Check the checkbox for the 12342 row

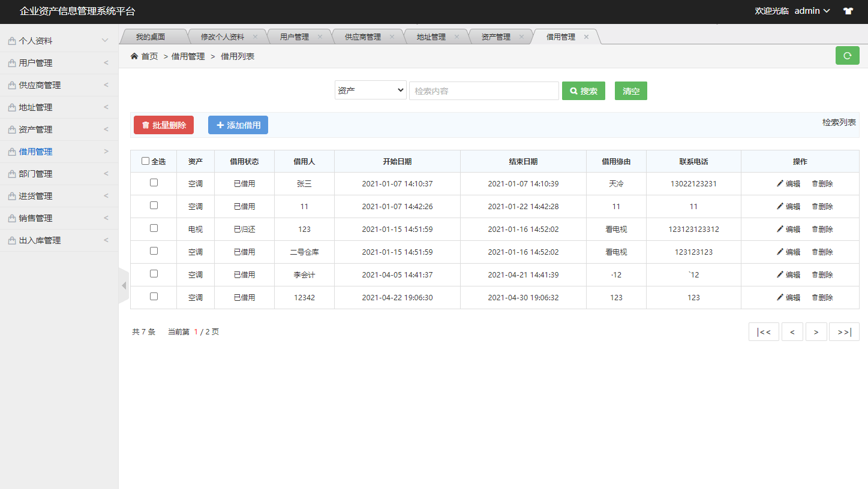(x=153, y=297)
